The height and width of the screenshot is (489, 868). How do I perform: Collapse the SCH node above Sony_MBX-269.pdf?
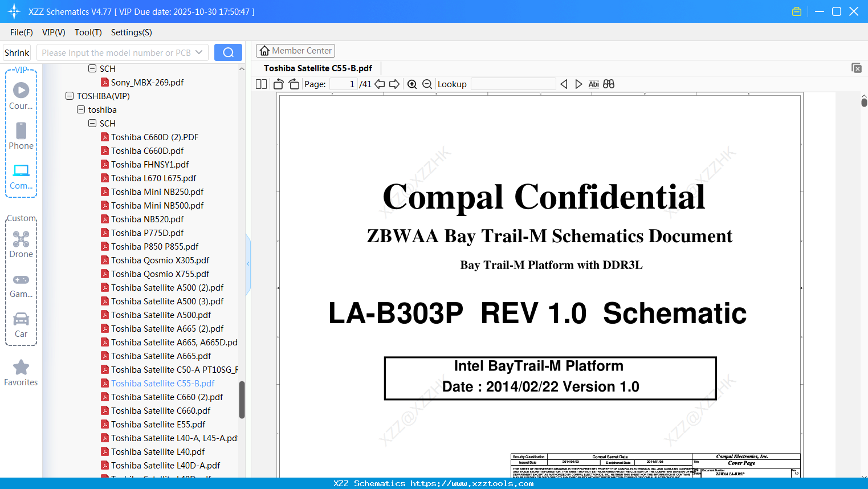point(92,68)
